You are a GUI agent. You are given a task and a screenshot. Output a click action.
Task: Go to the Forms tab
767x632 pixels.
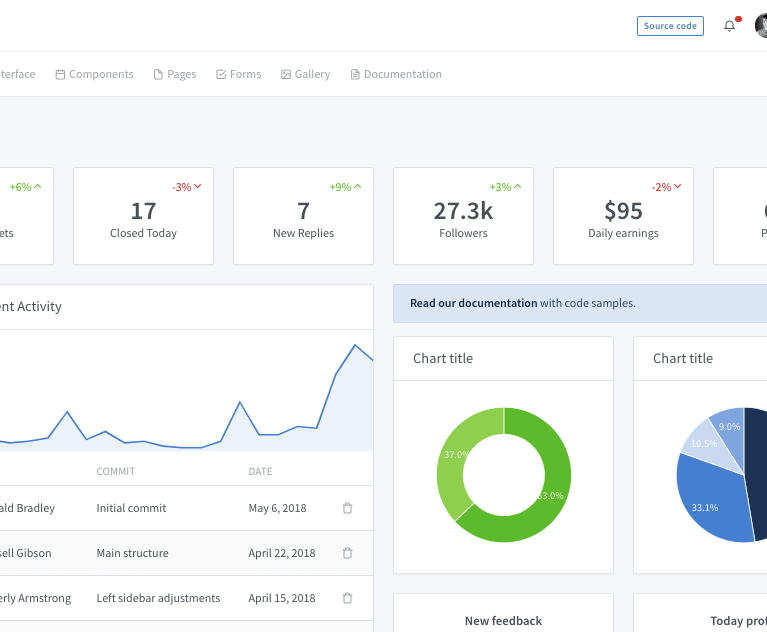point(238,74)
